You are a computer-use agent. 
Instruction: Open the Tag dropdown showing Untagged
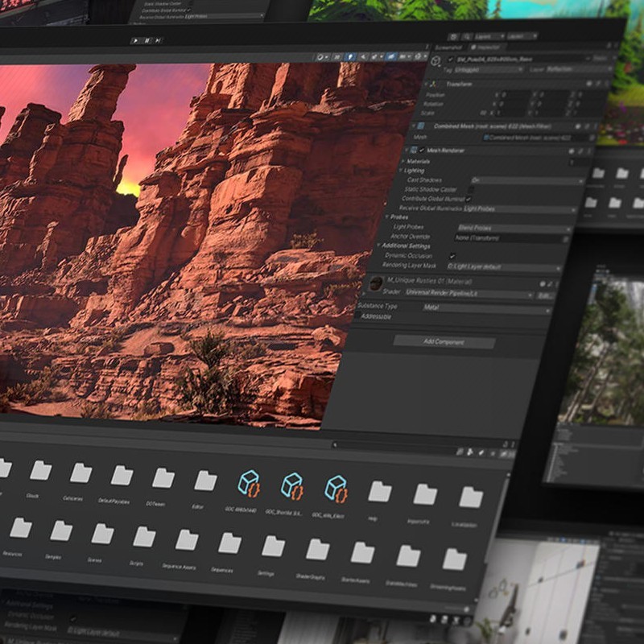(489, 70)
